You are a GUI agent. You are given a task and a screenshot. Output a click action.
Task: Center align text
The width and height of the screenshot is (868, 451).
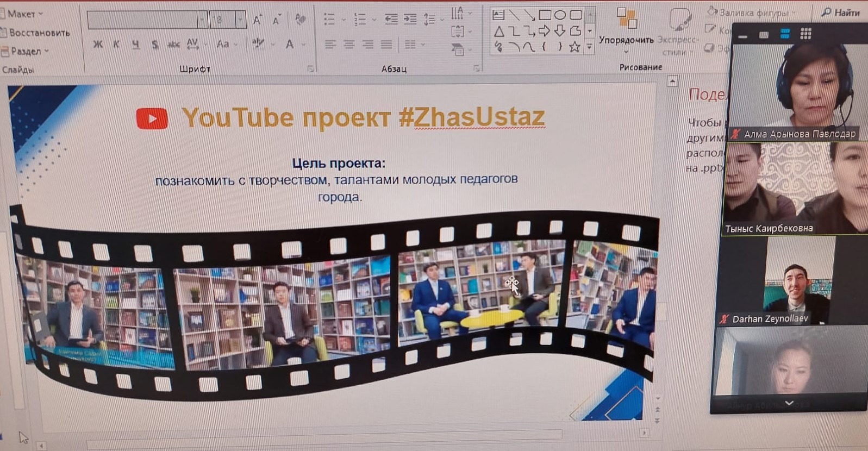(x=349, y=45)
